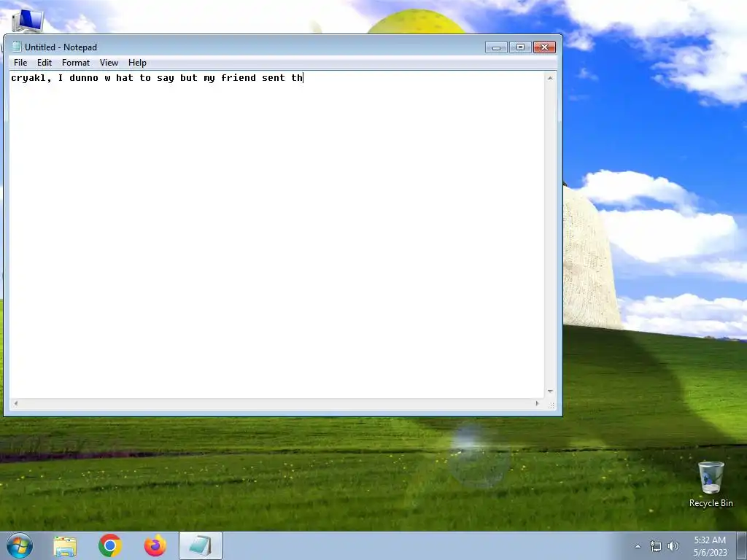Open the Help menu
The image size is (747, 560).
coord(137,63)
